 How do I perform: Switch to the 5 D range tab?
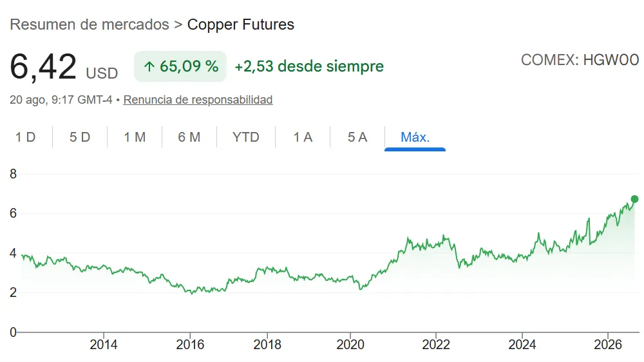[x=80, y=137]
